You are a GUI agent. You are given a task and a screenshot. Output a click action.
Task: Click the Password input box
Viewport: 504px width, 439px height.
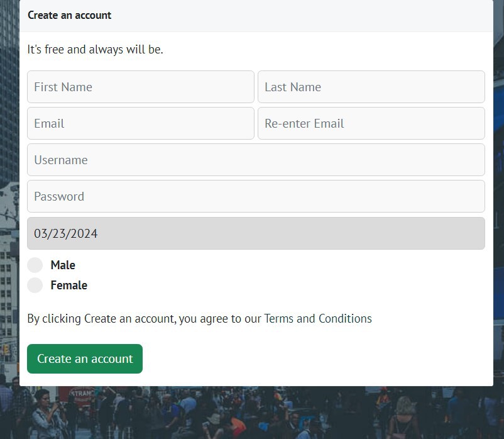pyautogui.click(x=256, y=196)
